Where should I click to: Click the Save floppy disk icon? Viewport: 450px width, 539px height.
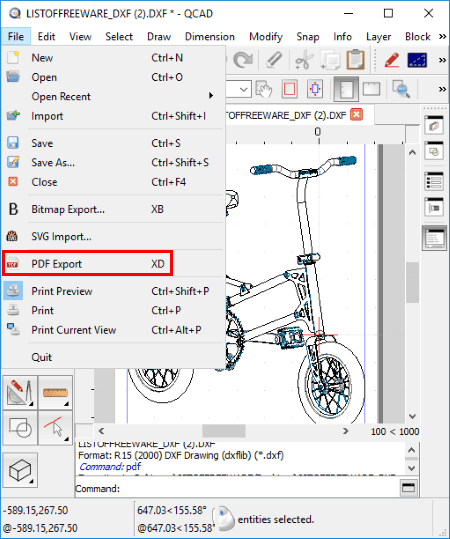pos(13,143)
